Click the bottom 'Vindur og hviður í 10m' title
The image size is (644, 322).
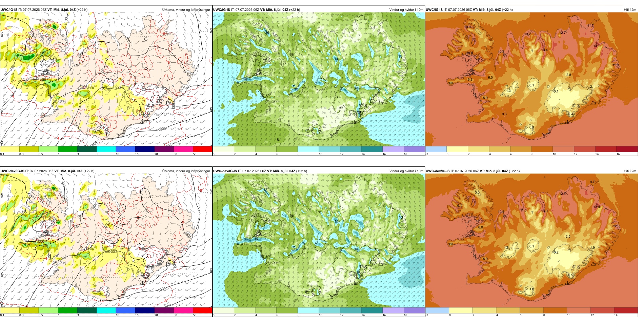click(406, 171)
